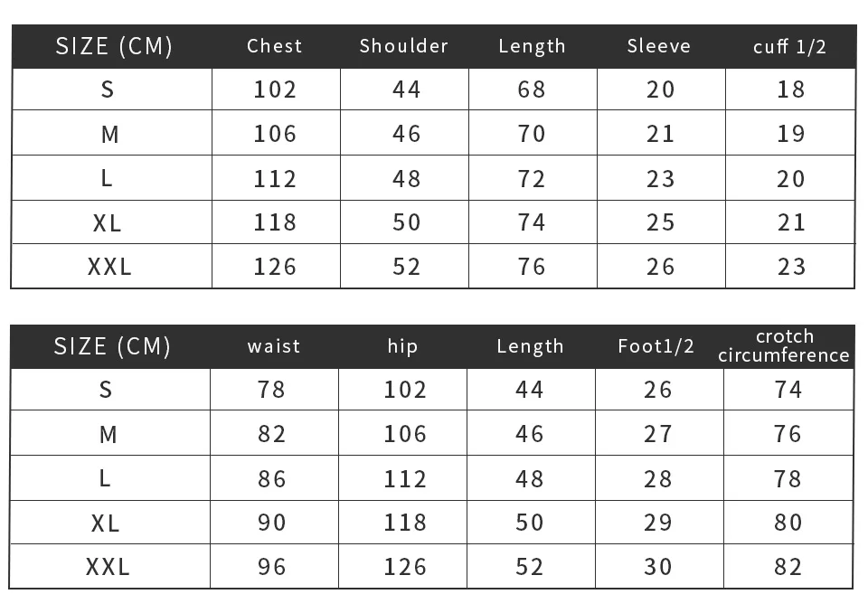Screen dimensions: 868x613
Task: Select the Shoulder column header
Action: (403, 46)
